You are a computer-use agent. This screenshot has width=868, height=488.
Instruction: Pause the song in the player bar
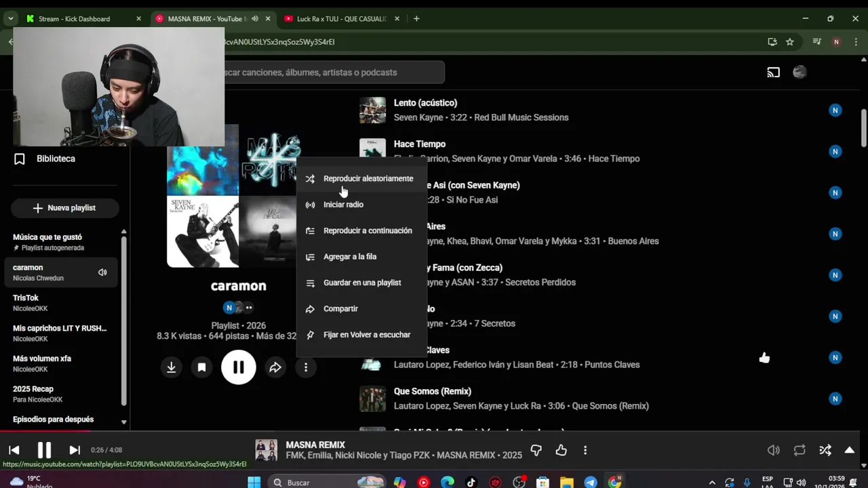tap(44, 450)
